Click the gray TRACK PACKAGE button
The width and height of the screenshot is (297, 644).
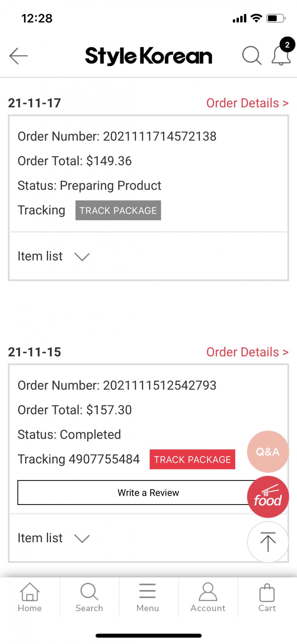118,210
